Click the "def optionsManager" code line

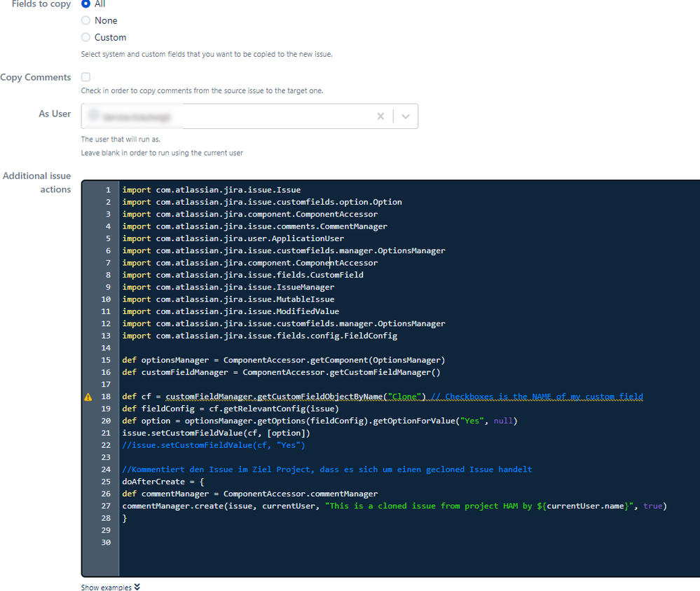pos(284,360)
